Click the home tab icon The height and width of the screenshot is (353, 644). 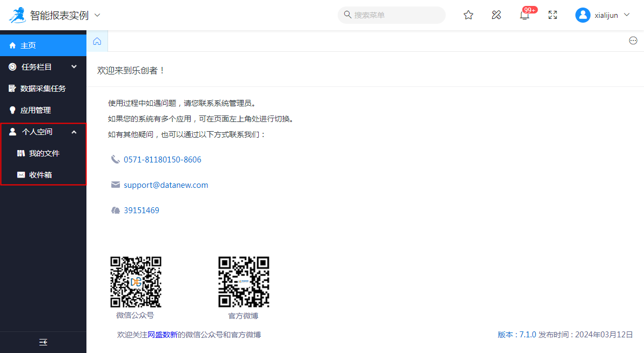pyautogui.click(x=97, y=41)
